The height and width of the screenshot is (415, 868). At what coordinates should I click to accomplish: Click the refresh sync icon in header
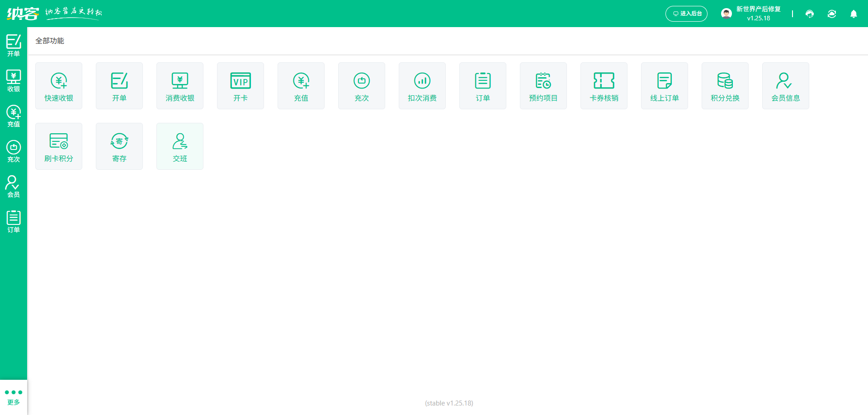point(832,14)
